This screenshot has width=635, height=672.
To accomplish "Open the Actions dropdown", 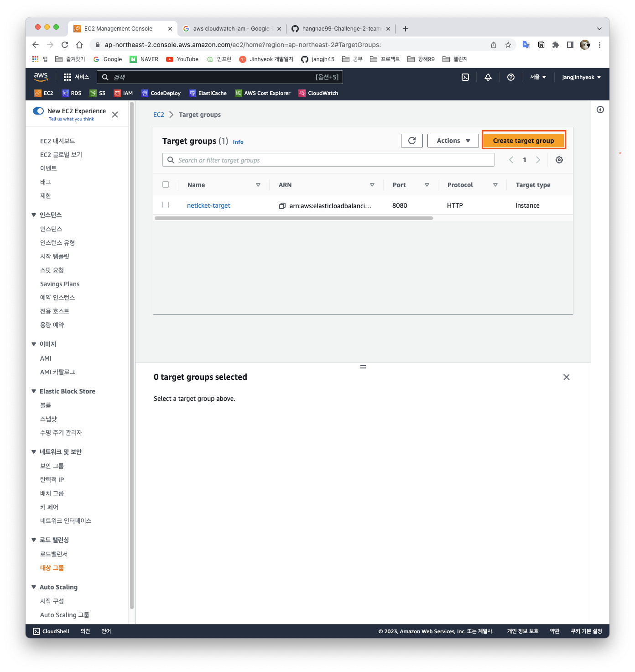I will pos(453,141).
